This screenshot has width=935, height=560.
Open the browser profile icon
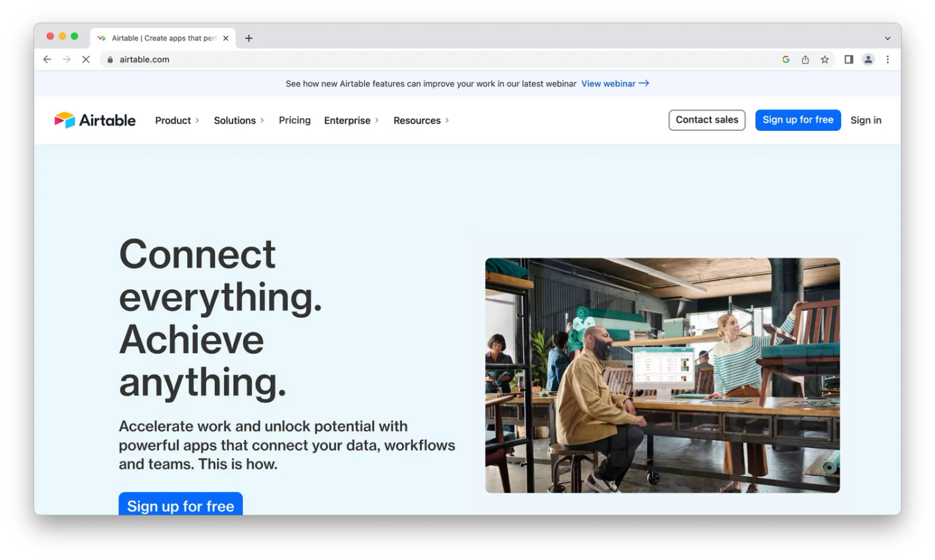pos(868,59)
